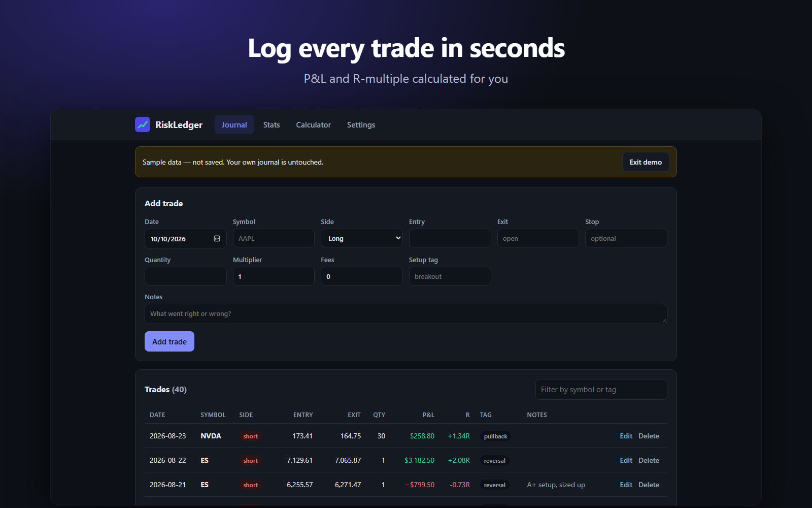The image size is (812, 508).
Task: Delete the NVDA trade from 2026-08-23
Action: (x=649, y=436)
